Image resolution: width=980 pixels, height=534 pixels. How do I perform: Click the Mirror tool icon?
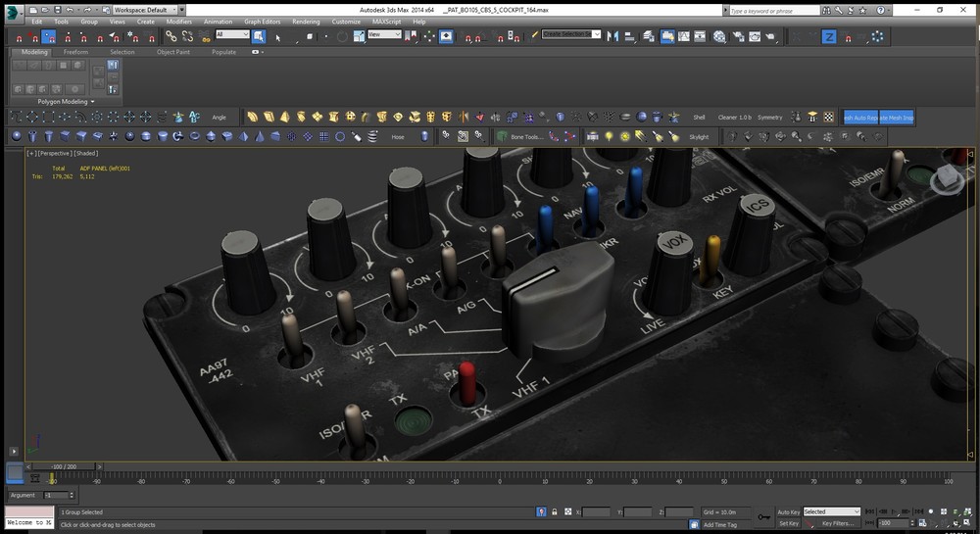point(613,36)
